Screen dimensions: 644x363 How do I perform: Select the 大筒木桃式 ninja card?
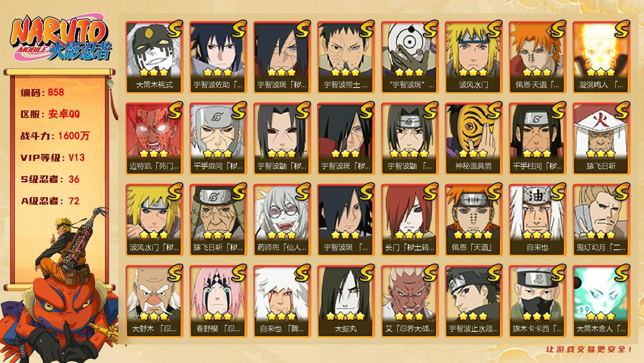click(x=154, y=57)
